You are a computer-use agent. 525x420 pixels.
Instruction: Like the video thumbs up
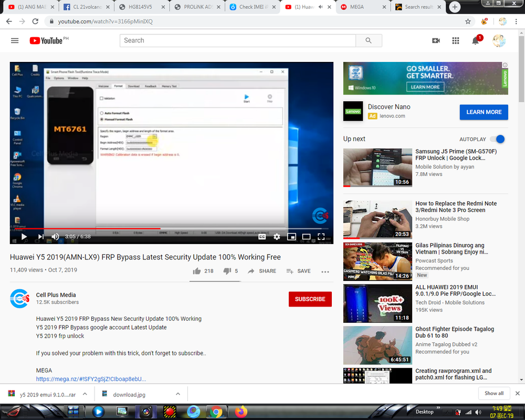click(x=203, y=271)
